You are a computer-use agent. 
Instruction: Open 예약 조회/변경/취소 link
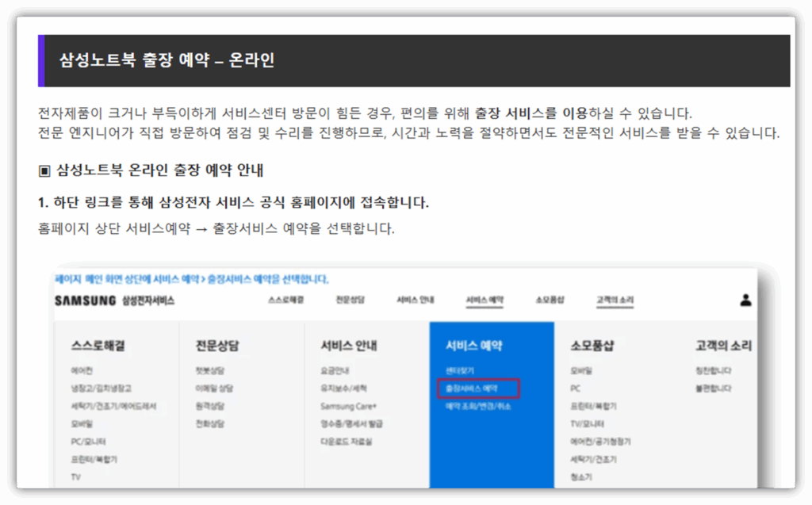click(x=477, y=406)
